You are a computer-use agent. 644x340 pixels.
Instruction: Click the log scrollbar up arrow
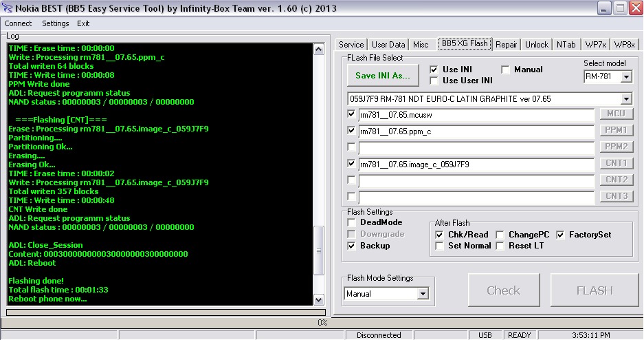(x=319, y=50)
